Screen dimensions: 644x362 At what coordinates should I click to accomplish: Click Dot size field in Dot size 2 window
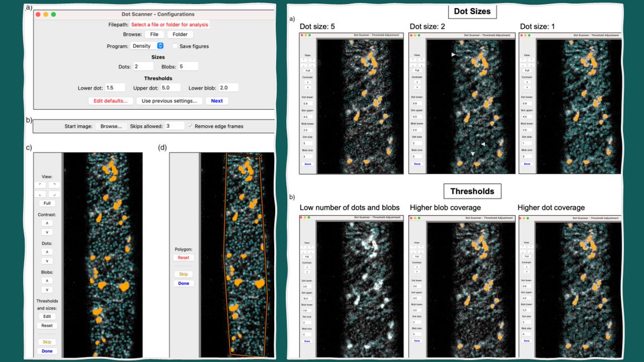(418, 143)
